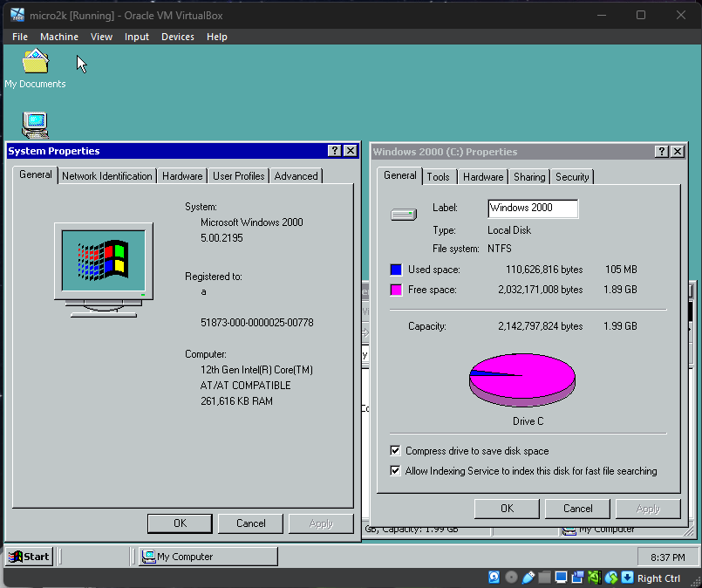
Task: Click the taskbar clock showing 8:37 PM
Action: 667,557
